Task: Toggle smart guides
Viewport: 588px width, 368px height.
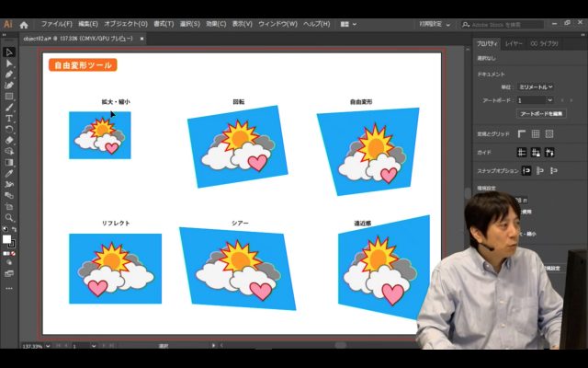Action: pos(549,153)
